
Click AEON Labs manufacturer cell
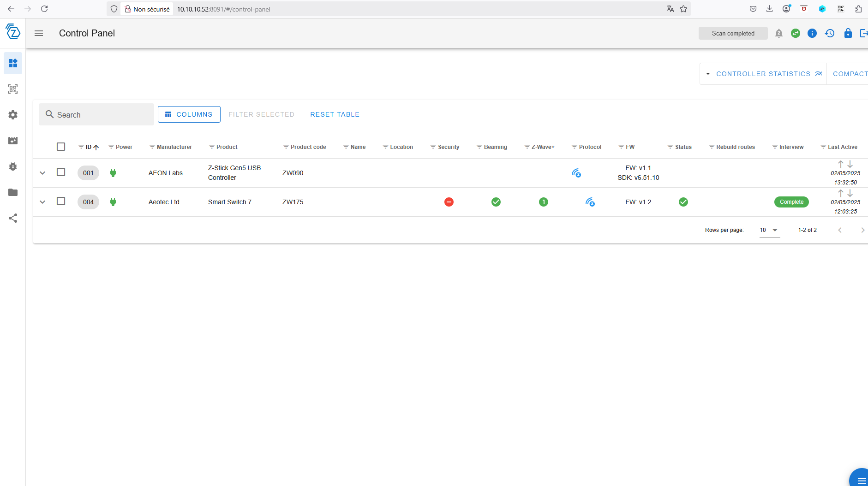tap(165, 173)
